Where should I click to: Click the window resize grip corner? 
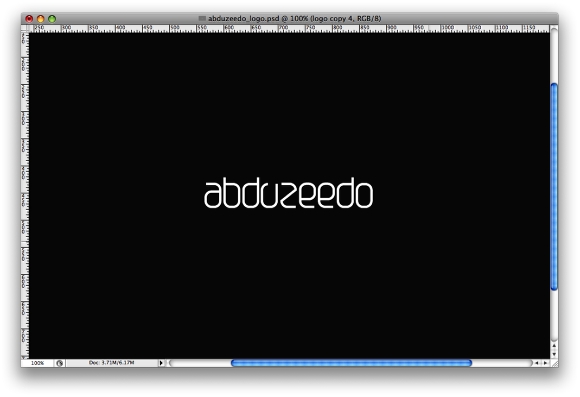coord(554,363)
